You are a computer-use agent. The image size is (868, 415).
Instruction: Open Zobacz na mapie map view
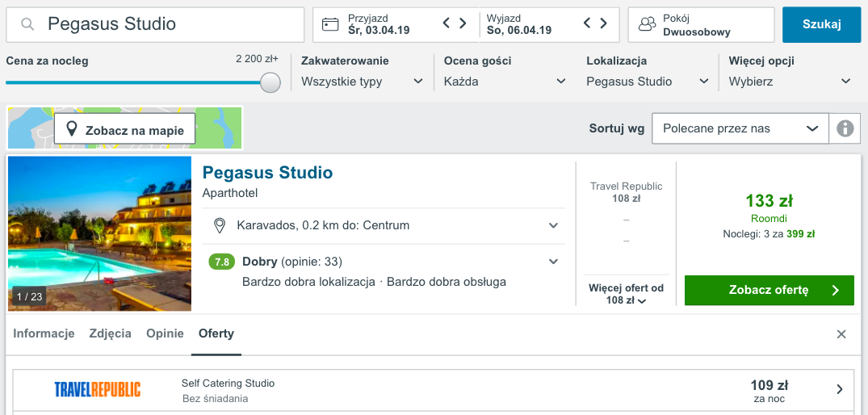125,129
